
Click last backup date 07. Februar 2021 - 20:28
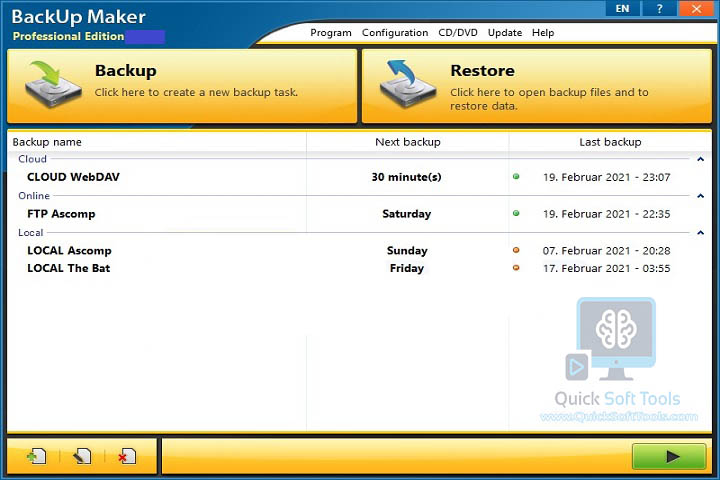pyautogui.click(x=607, y=250)
